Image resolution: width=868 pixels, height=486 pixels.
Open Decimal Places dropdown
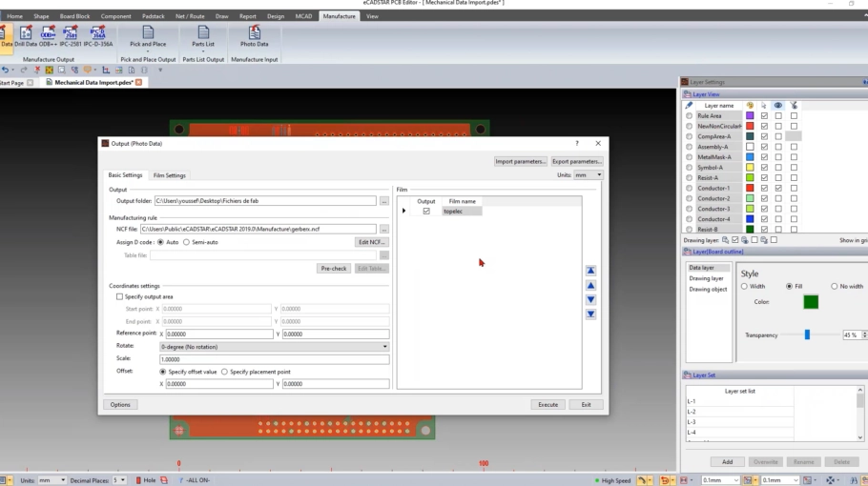click(x=119, y=480)
